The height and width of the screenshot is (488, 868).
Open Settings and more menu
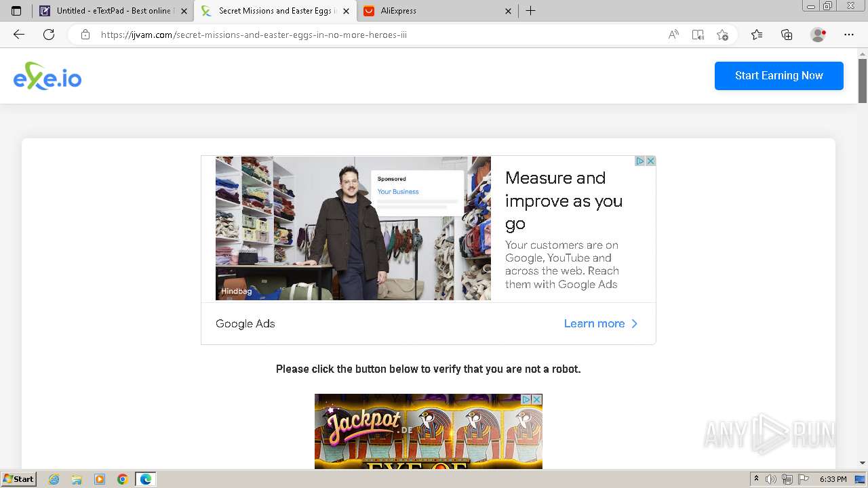pos(848,35)
